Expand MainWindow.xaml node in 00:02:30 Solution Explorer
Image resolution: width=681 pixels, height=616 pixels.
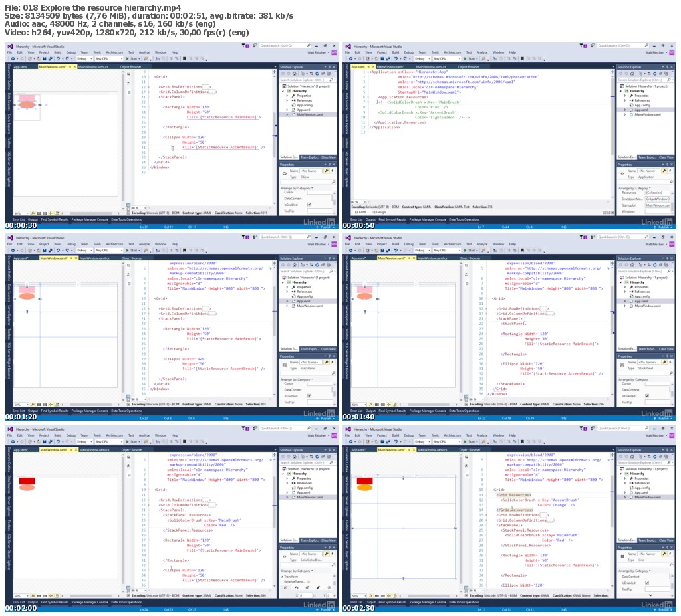pyautogui.click(x=625, y=497)
